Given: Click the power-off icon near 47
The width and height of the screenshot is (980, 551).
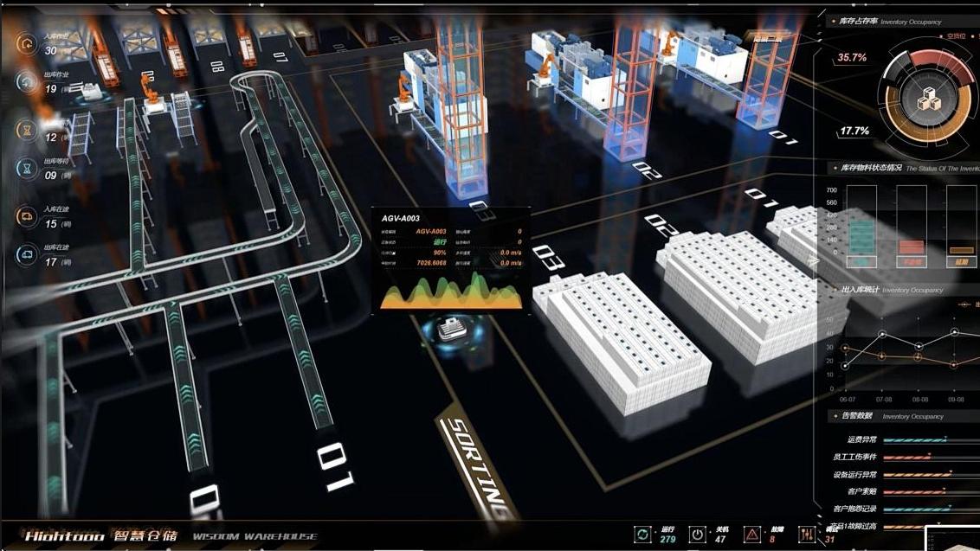Looking at the screenshot, I should 697,535.
